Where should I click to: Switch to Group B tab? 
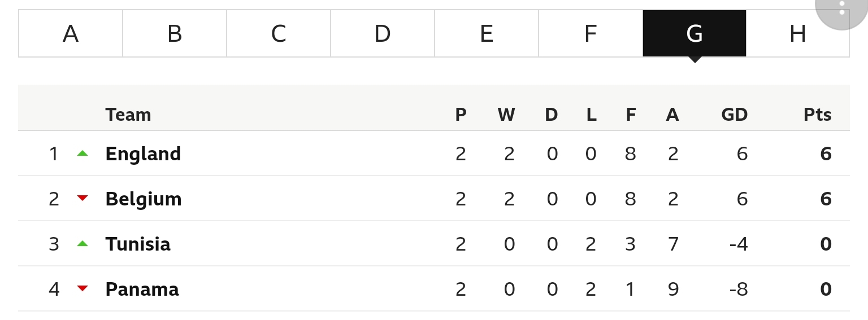[175, 33]
